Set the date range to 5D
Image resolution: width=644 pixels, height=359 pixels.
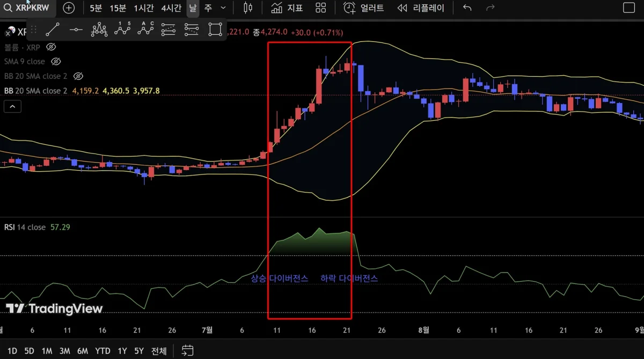29,351
